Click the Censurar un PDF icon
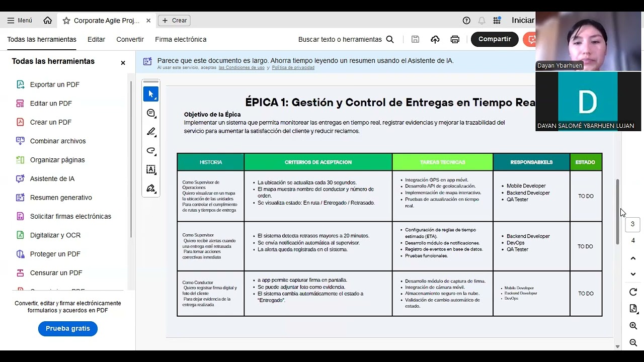Screen dimensions: 644x362 pos(20,273)
